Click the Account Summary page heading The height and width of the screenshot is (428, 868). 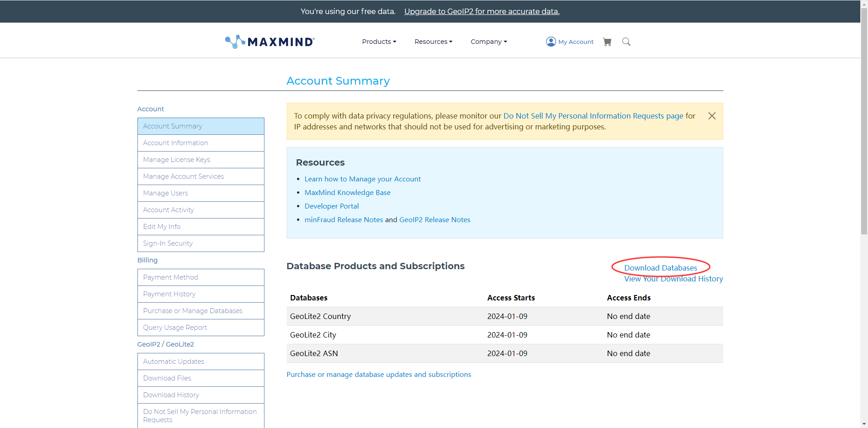pyautogui.click(x=338, y=81)
